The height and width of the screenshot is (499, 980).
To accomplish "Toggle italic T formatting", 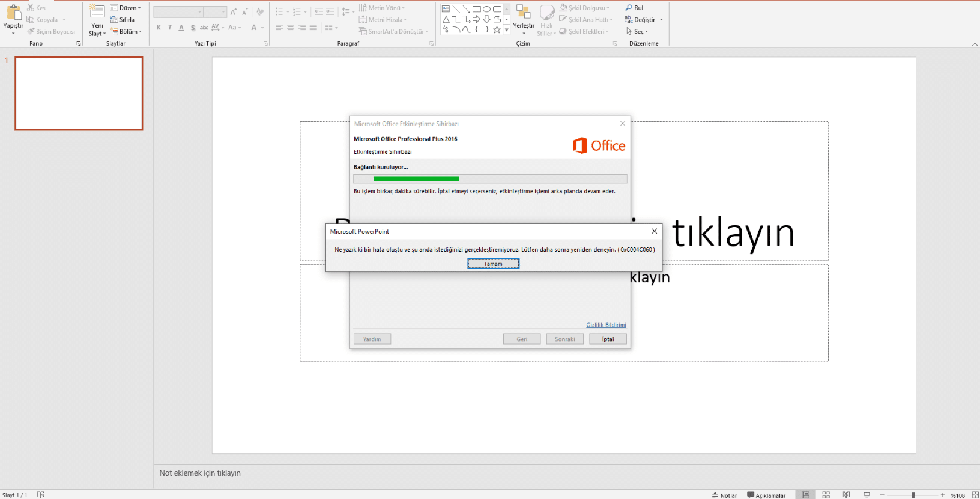I will click(x=170, y=28).
